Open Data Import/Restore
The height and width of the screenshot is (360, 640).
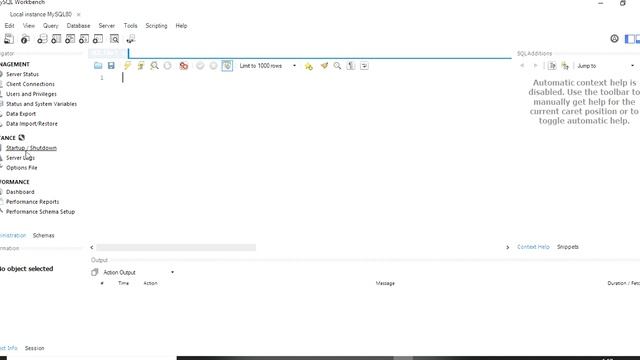click(x=32, y=124)
